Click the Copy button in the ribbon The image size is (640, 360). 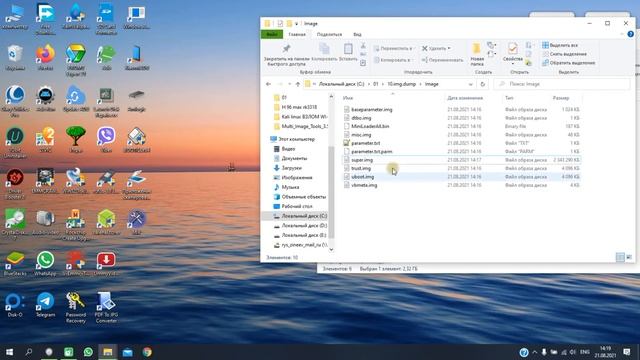tap(324, 52)
